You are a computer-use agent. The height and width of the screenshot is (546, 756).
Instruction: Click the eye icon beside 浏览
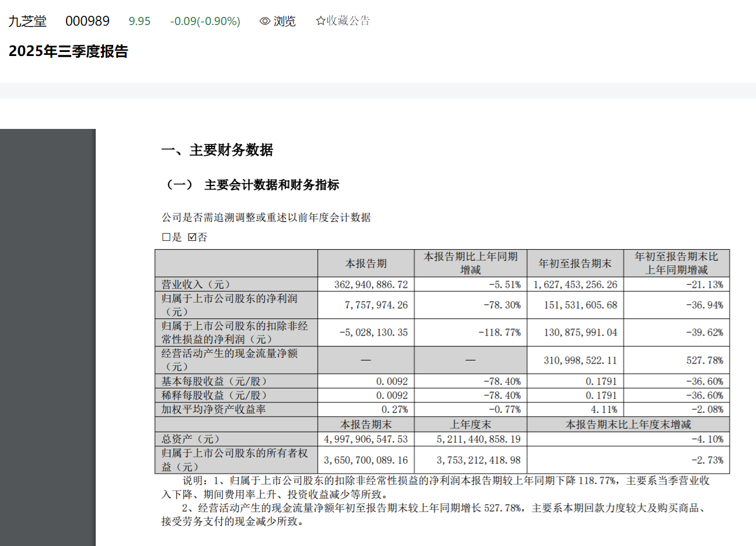pos(265,21)
